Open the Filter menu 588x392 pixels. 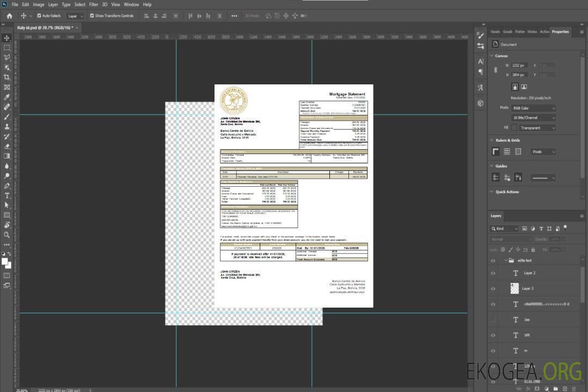tap(94, 4)
